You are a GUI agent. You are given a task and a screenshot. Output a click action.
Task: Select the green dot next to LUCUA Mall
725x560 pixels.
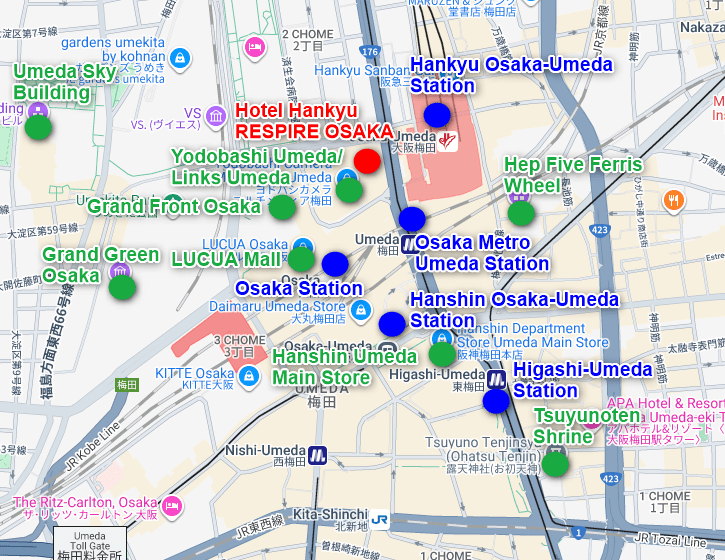[301, 259]
